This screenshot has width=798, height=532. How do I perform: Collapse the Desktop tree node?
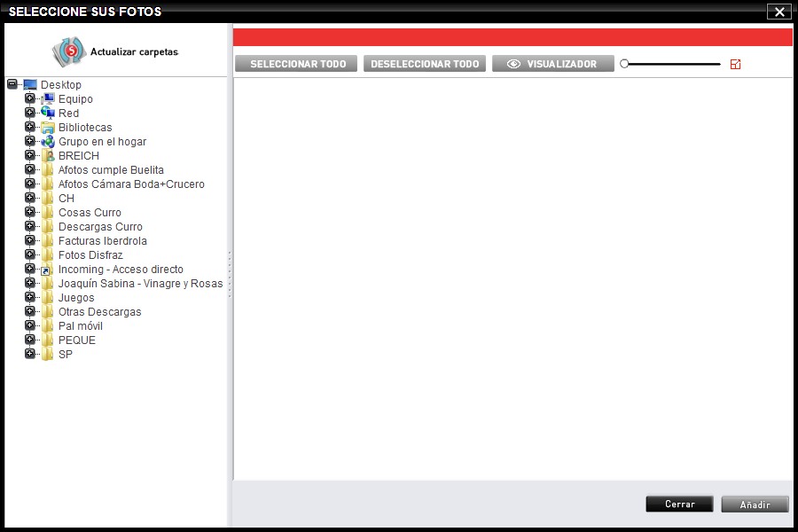pyautogui.click(x=12, y=84)
